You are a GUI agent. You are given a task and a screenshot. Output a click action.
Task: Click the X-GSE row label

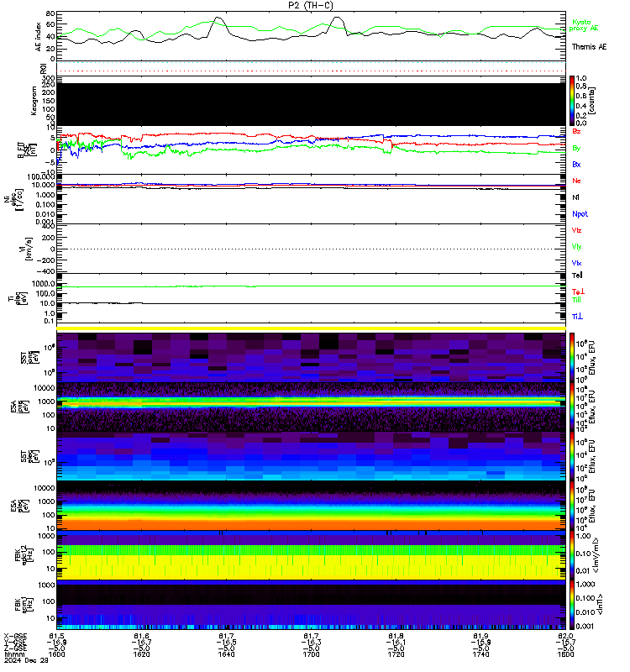coord(15,637)
